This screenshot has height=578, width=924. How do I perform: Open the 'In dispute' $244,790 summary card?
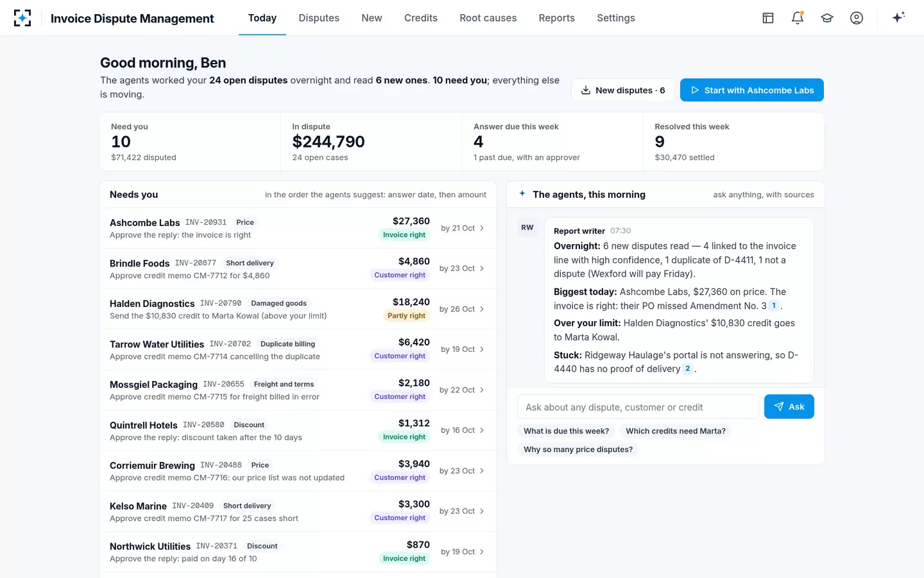[x=372, y=142]
